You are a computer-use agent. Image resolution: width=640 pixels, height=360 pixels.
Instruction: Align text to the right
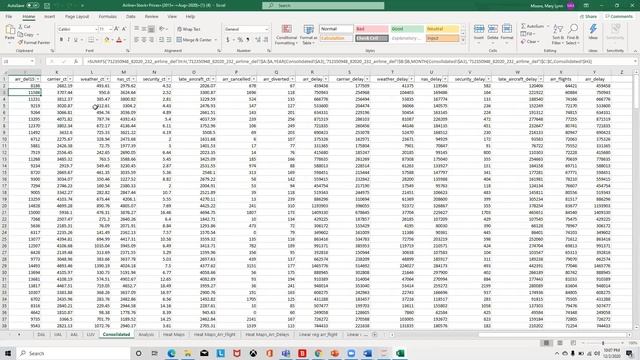(x=151, y=40)
